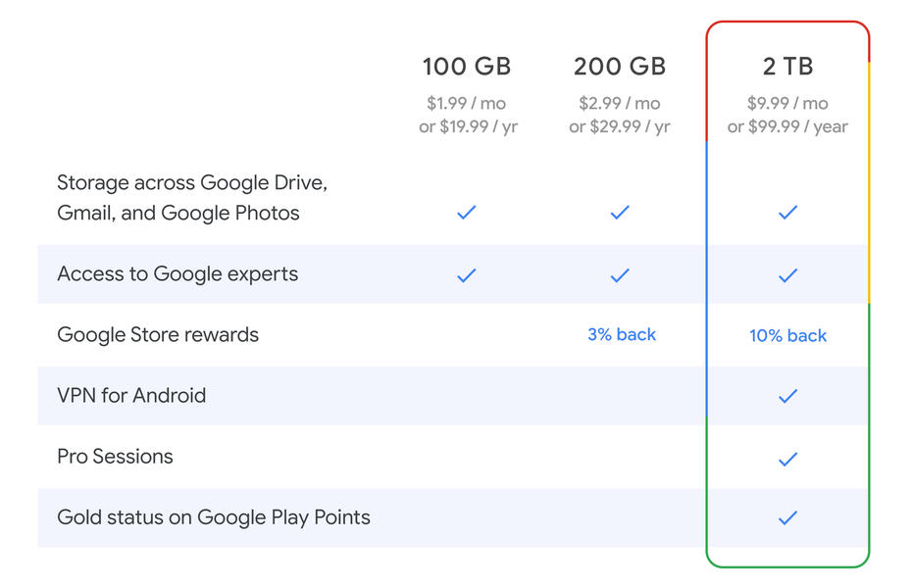The width and height of the screenshot is (912, 588).
Task: Click 2 TB Google experts checkmark
Action: (787, 275)
